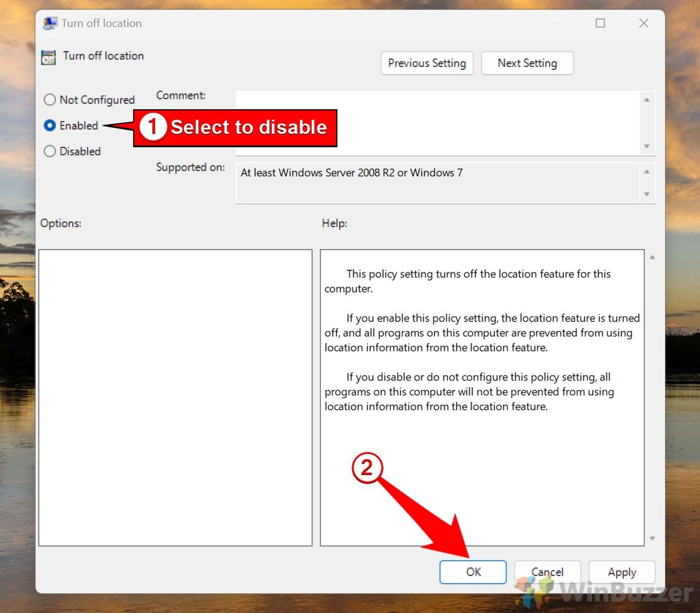
Task: Go to the Previous Setting
Action: point(426,63)
